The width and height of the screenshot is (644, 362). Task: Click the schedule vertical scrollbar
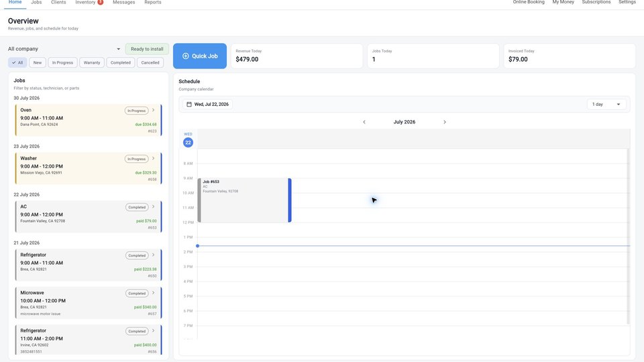[x=628, y=237]
